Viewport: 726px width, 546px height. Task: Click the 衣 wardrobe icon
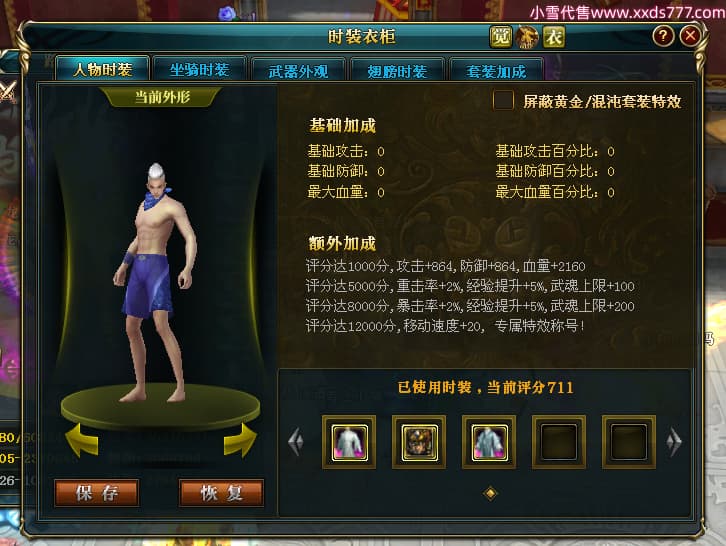pyautogui.click(x=554, y=37)
